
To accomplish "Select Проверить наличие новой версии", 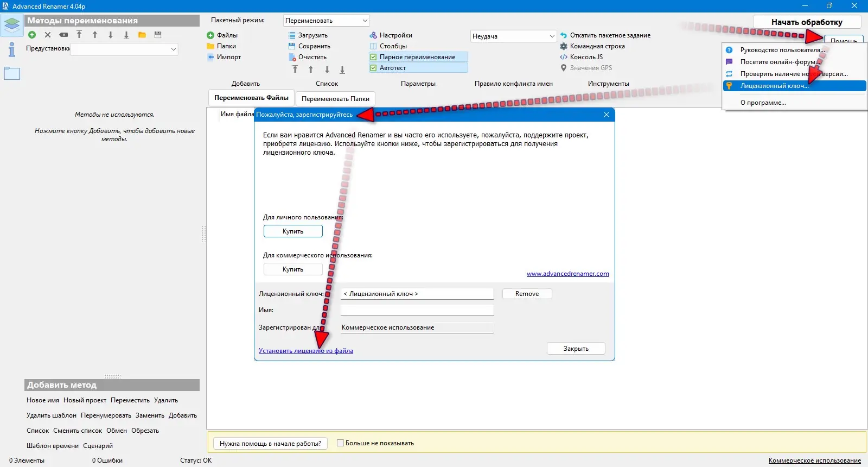I will (x=794, y=74).
